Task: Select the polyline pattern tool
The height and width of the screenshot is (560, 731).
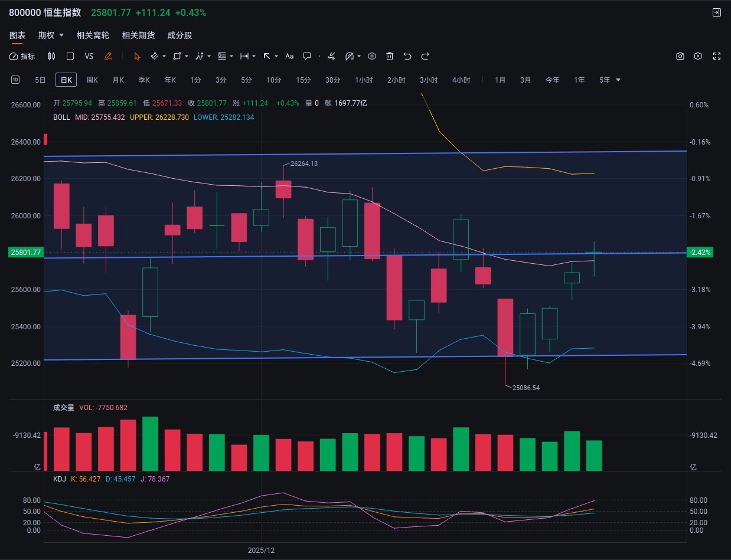Action: (x=200, y=56)
